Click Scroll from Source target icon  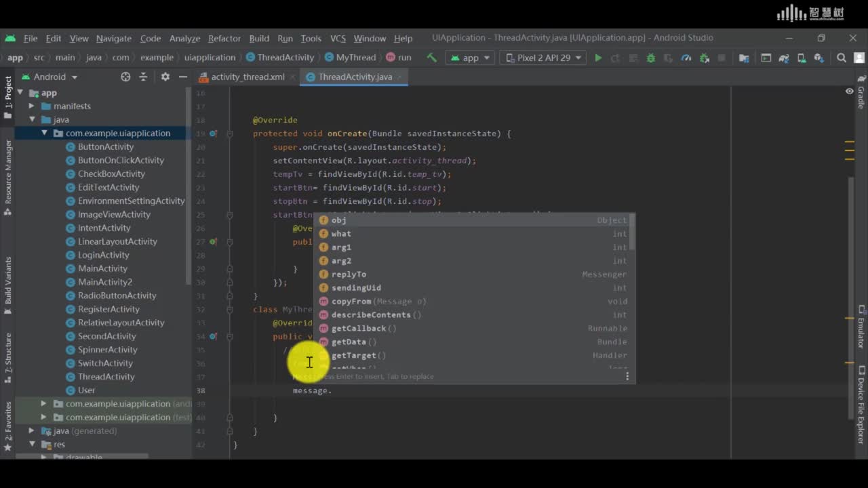[125, 77]
